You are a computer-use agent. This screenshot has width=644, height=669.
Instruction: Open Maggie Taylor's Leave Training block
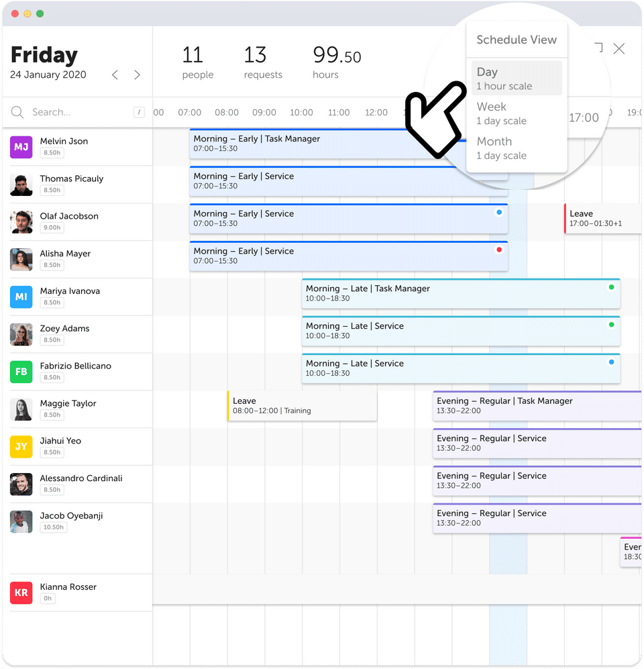coord(302,406)
